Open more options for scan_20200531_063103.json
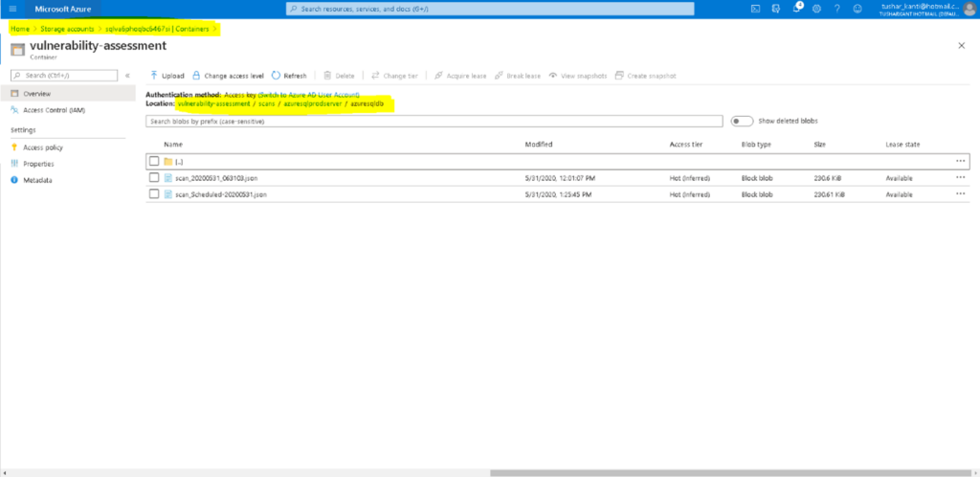Image resolution: width=980 pixels, height=477 pixels. tap(961, 177)
